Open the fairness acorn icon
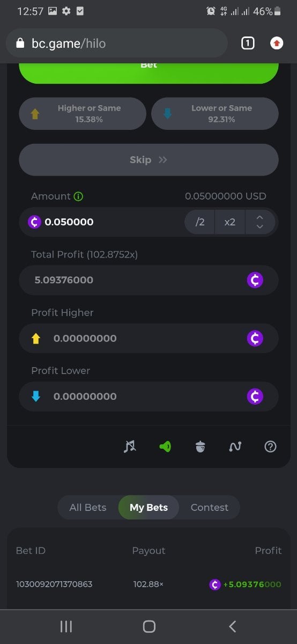 coord(201,447)
